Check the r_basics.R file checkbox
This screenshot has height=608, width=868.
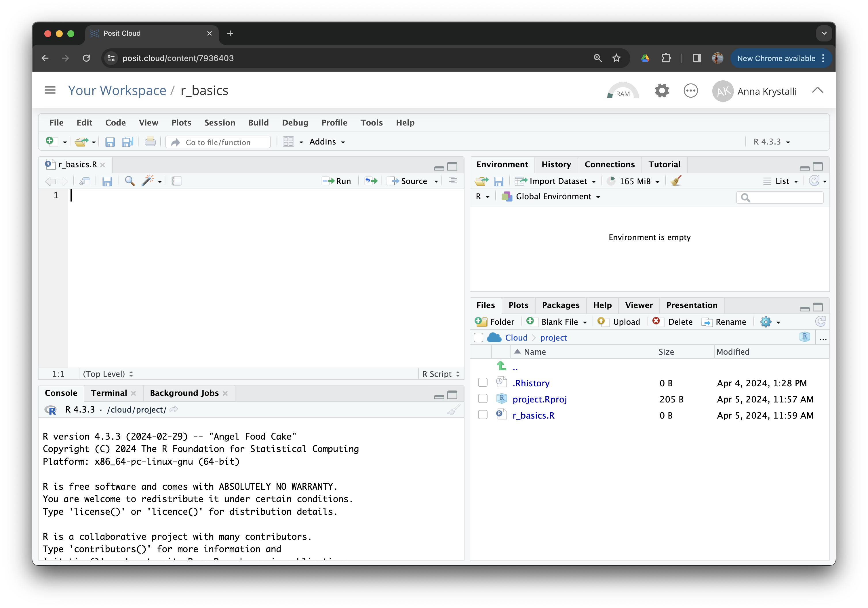point(483,415)
